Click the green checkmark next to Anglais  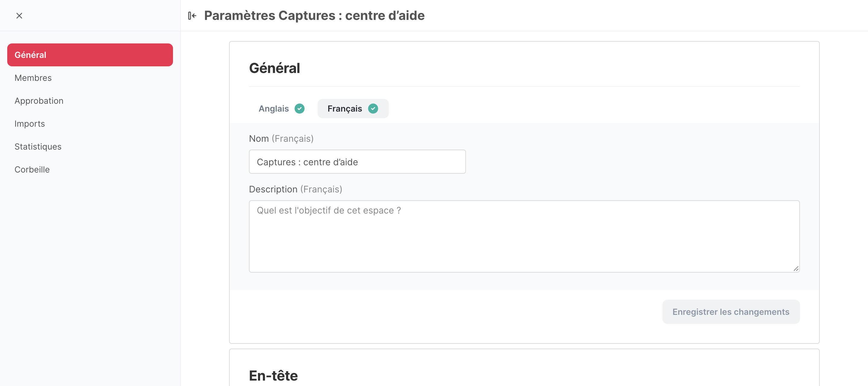click(x=299, y=109)
